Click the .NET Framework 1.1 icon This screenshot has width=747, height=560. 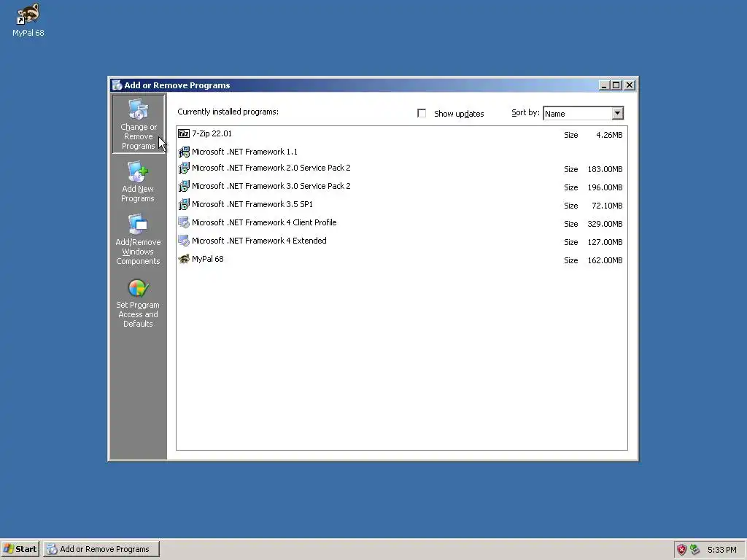(183, 152)
